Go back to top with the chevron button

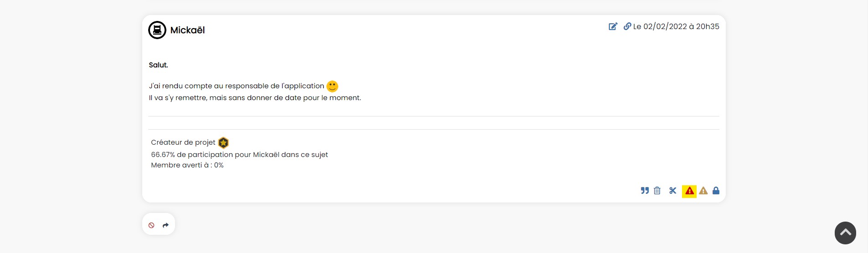[x=845, y=233]
